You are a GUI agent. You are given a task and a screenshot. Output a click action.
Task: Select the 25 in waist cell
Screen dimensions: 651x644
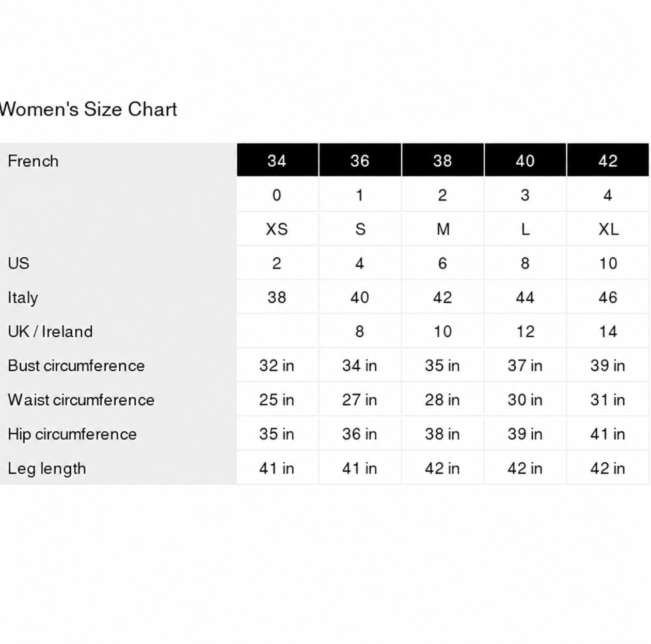277,399
